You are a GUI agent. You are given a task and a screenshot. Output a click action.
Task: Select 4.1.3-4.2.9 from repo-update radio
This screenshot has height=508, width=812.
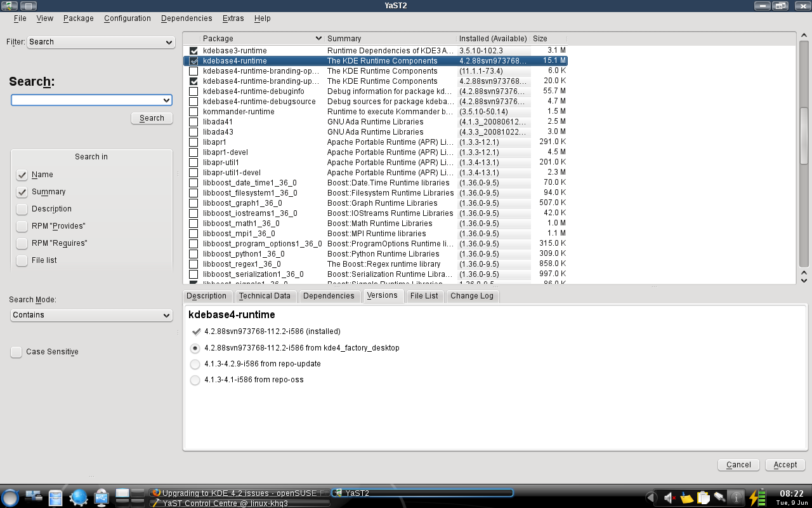tap(195, 364)
